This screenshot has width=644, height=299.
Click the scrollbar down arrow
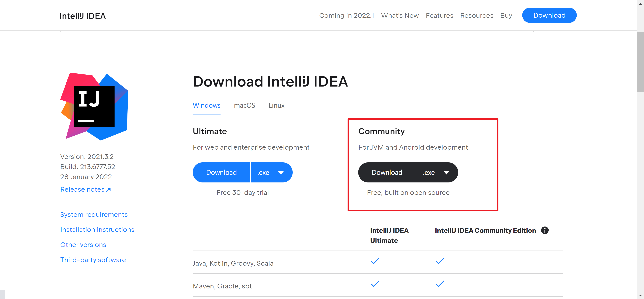point(640,295)
